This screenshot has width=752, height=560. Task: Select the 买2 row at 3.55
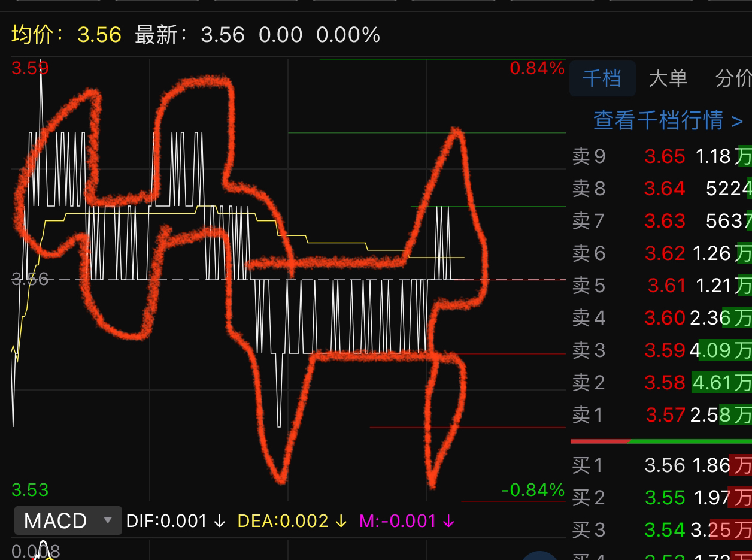click(662, 498)
